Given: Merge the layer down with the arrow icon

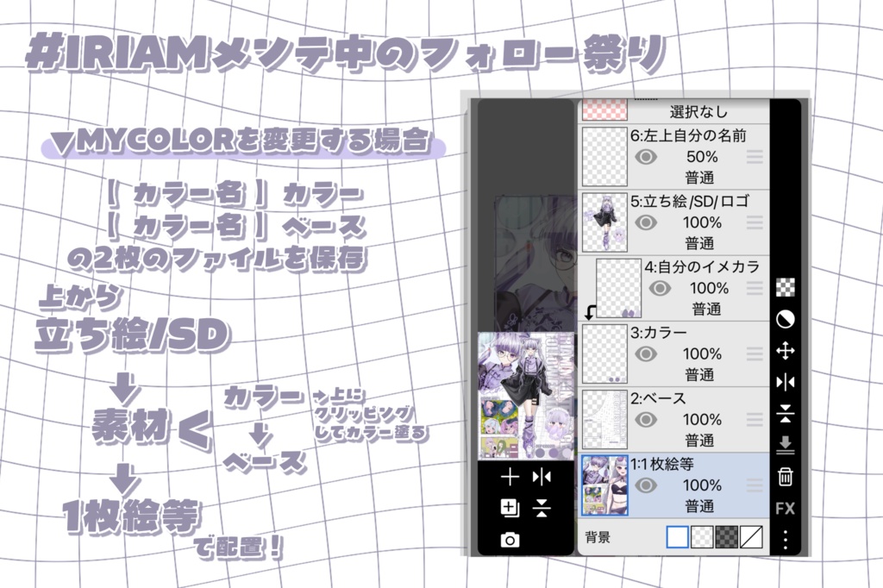Looking at the screenshot, I should click(x=786, y=445).
